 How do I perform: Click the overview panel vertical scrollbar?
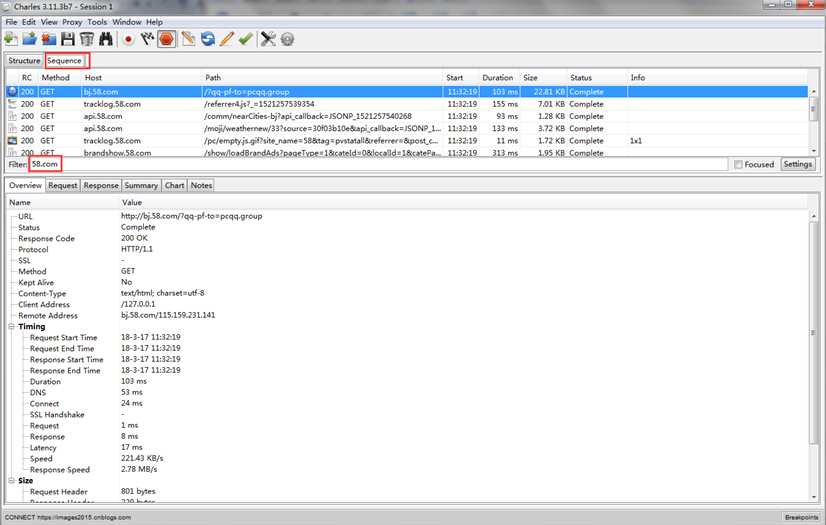(x=814, y=356)
